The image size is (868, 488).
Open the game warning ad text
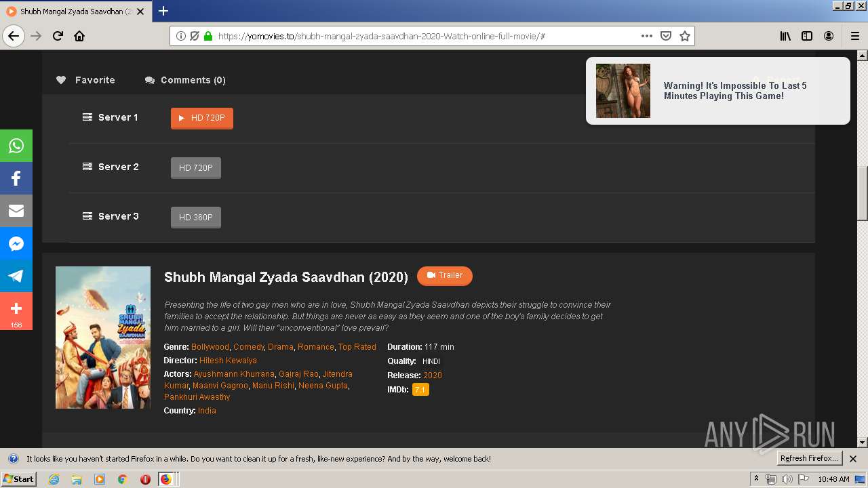[x=735, y=91]
